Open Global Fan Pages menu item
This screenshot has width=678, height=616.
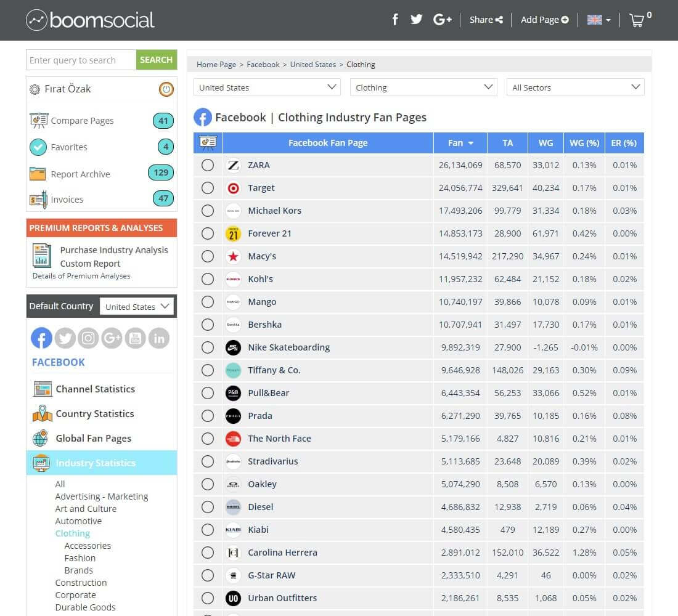pyautogui.click(x=94, y=439)
